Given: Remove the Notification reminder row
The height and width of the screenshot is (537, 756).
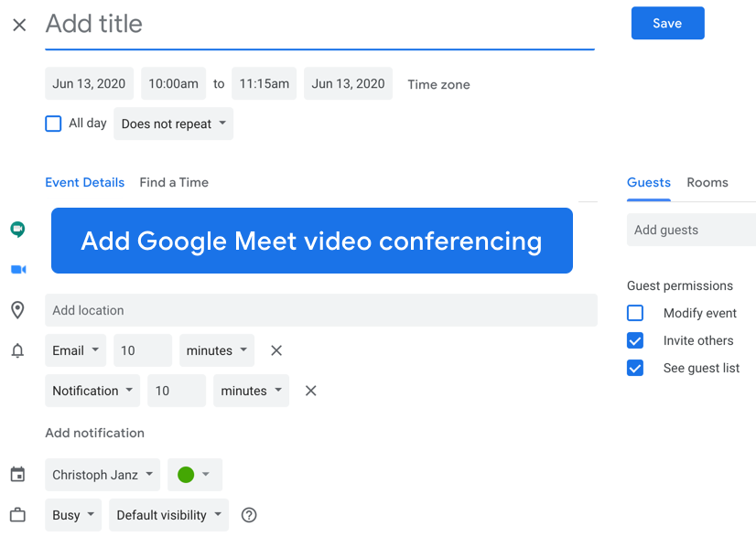Looking at the screenshot, I should [311, 391].
